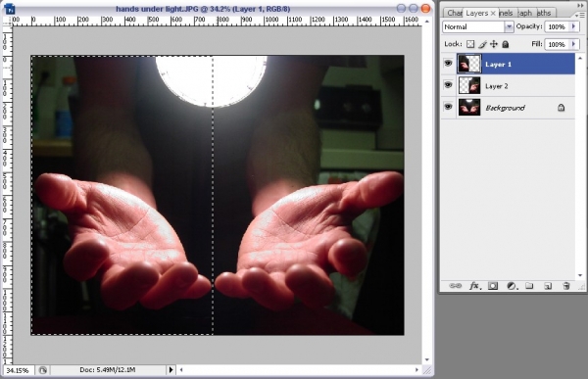Lock image pixels with brush icon
The width and height of the screenshot is (588, 379).
[482, 44]
